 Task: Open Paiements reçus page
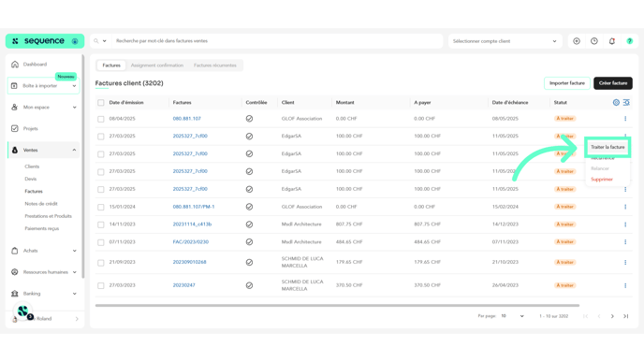(x=42, y=228)
